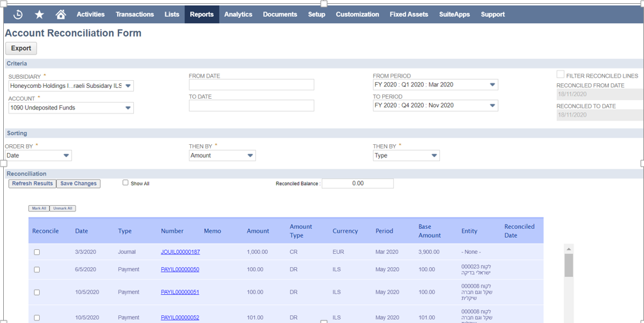The image size is (644, 323).
Task: Click the Number column header
Action: (x=172, y=231)
